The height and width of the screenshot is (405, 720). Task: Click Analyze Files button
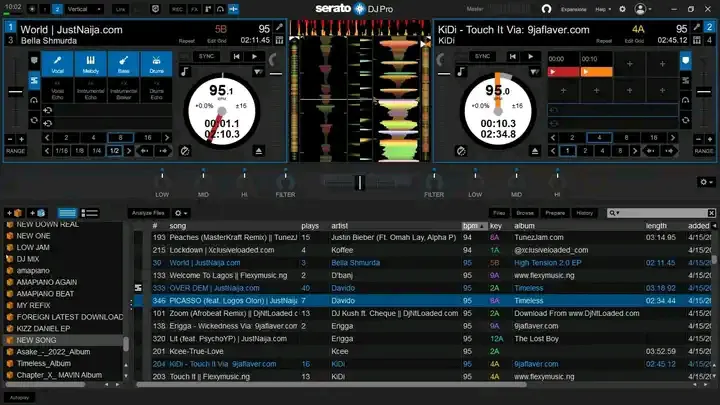coord(148,213)
